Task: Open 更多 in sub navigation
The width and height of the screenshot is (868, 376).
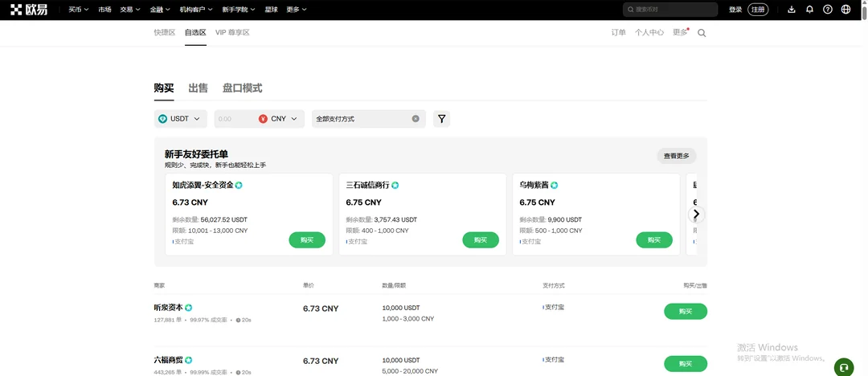Action: coord(681,33)
